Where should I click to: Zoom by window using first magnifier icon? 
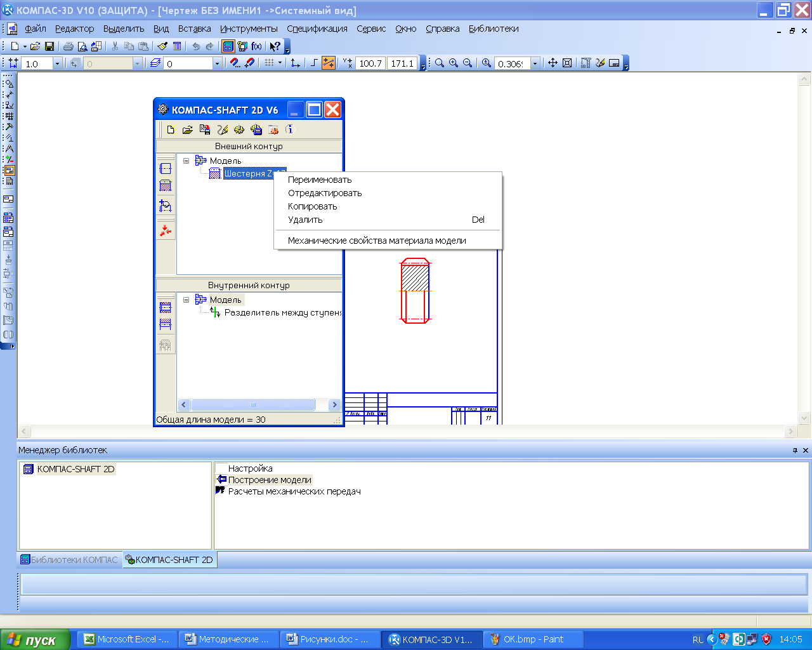click(x=440, y=63)
